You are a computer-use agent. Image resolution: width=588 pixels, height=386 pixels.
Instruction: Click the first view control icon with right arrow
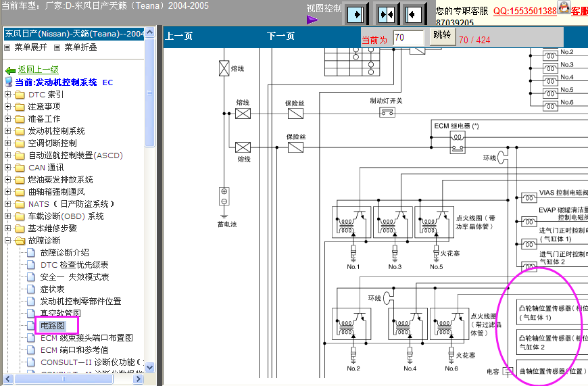356,15
